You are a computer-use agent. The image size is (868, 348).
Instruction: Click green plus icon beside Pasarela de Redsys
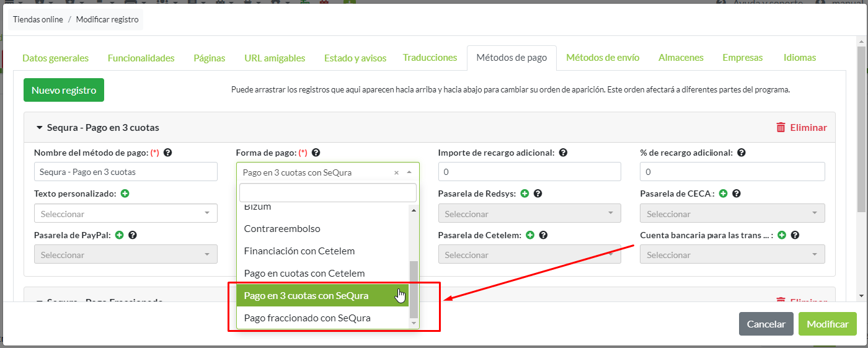(525, 194)
